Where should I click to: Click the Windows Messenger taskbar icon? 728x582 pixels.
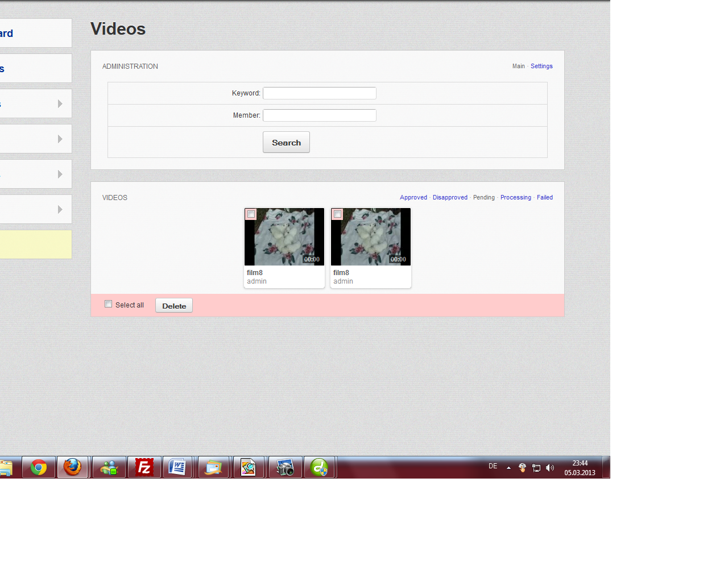(x=109, y=467)
